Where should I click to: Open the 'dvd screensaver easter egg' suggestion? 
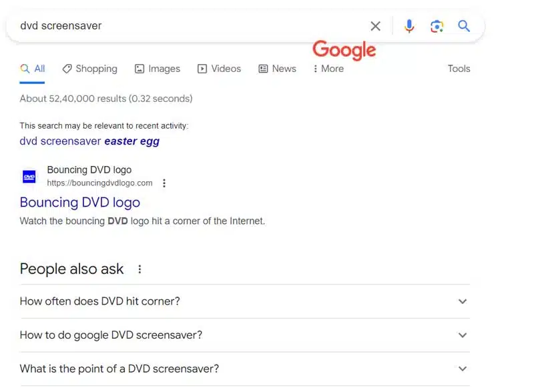click(x=89, y=141)
